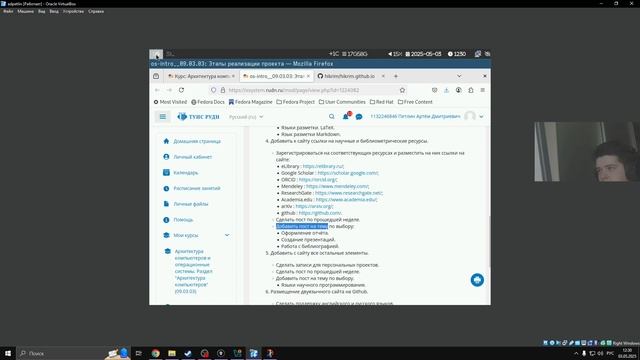
Task: Open the Русский (ru) language dropdown
Action: (x=246, y=117)
